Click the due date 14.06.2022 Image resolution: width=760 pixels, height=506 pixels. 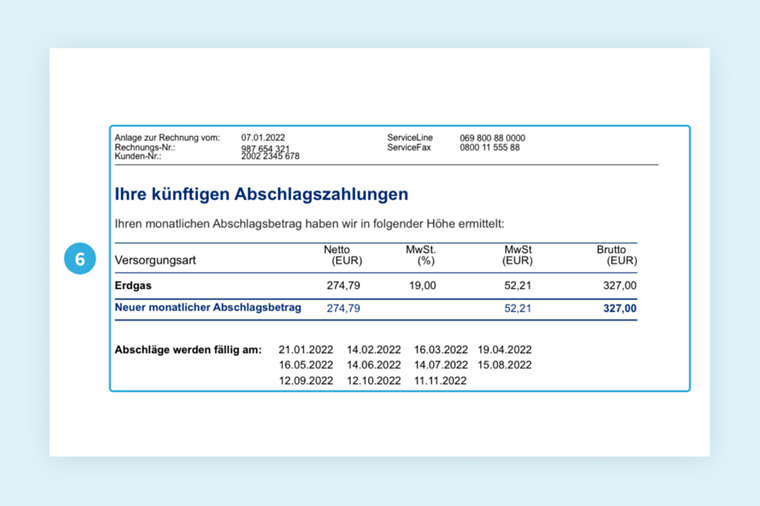(x=374, y=365)
